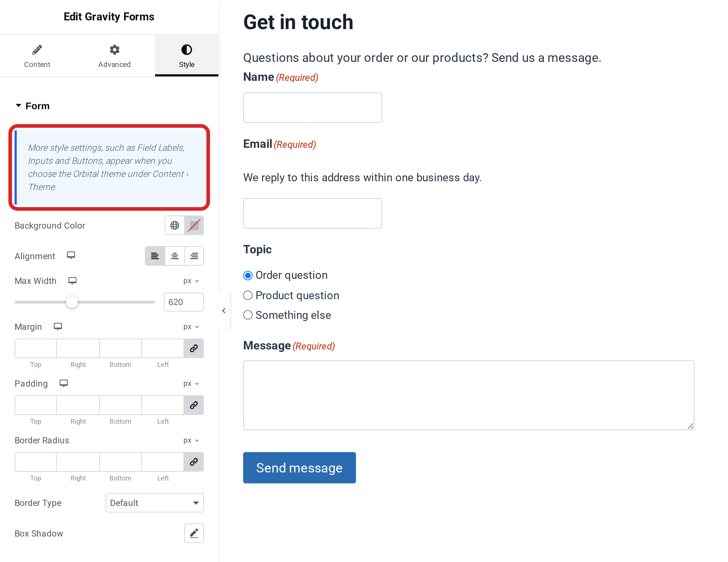The width and height of the screenshot is (728, 562).
Task: Set alignment to right
Action: (194, 256)
